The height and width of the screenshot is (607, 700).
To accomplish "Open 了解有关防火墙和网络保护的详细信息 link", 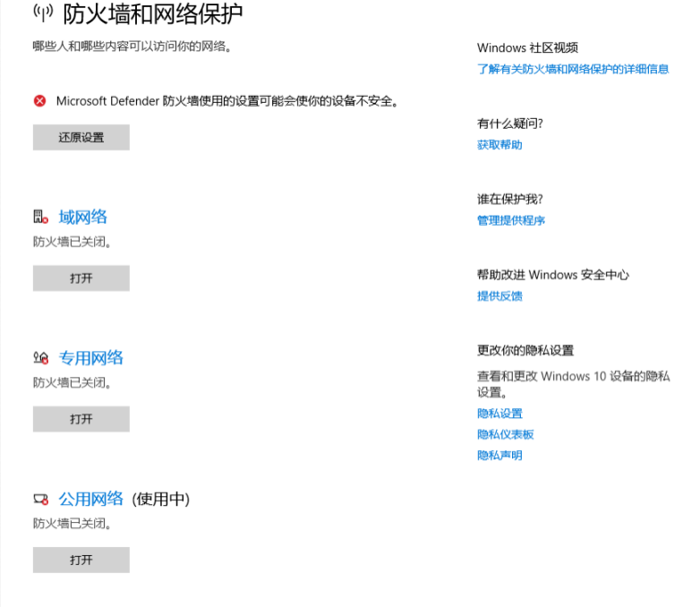I will click(573, 69).
